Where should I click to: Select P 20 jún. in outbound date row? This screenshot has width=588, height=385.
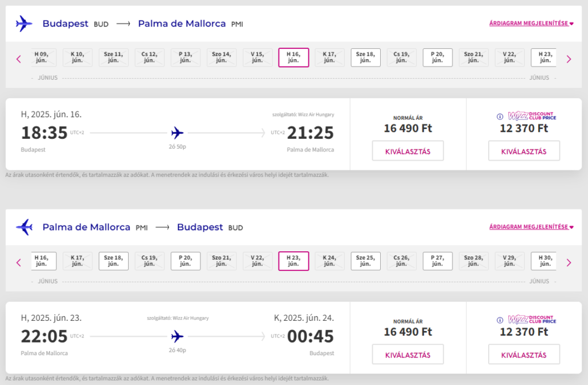tap(438, 57)
